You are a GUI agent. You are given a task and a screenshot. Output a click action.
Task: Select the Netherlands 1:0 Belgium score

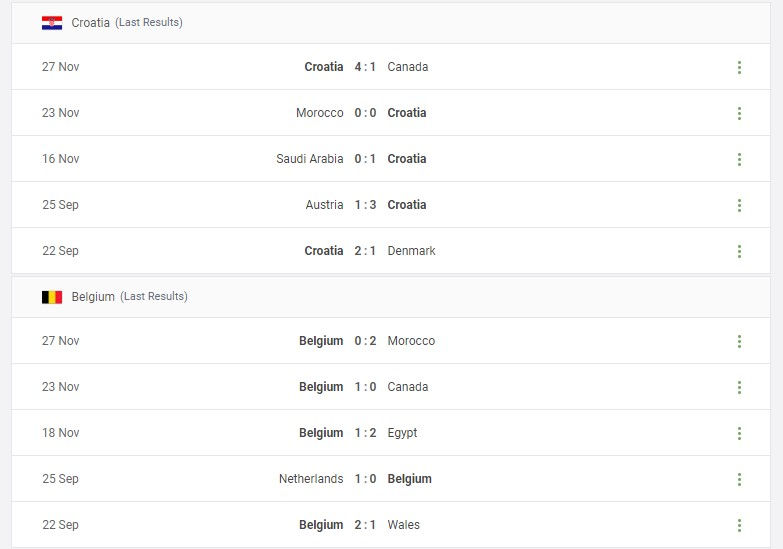(x=365, y=479)
